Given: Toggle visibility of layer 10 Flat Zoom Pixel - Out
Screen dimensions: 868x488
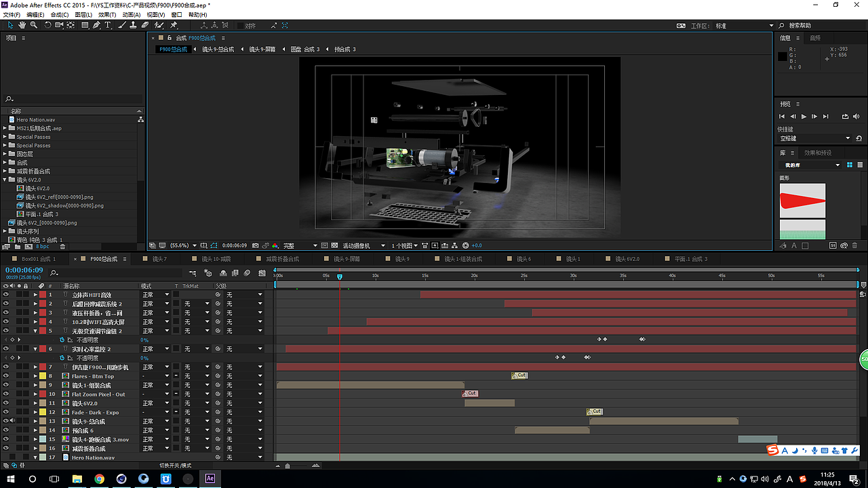Looking at the screenshot, I should (6, 394).
